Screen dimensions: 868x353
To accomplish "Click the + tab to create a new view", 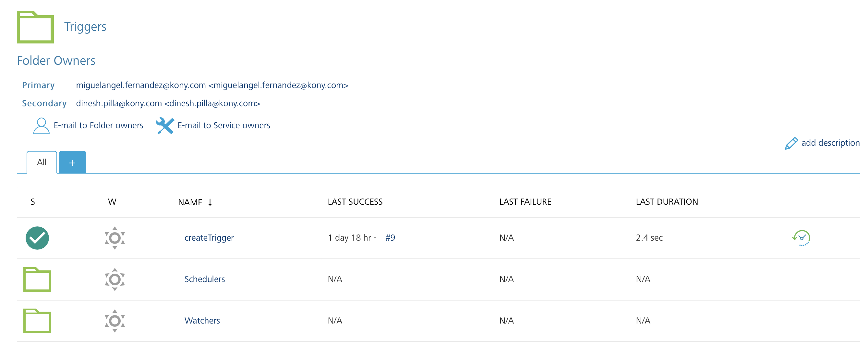I will click(x=72, y=162).
